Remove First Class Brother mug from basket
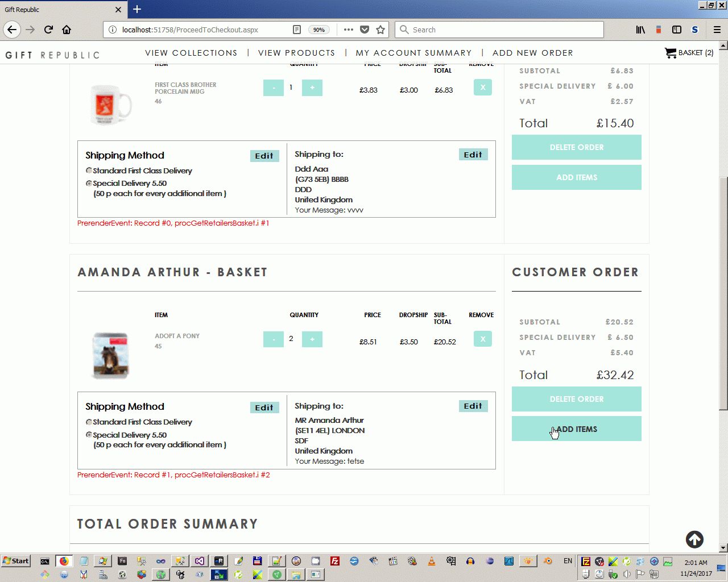The image size is (728, 582). pyautogui.click(x=483, y=87)
